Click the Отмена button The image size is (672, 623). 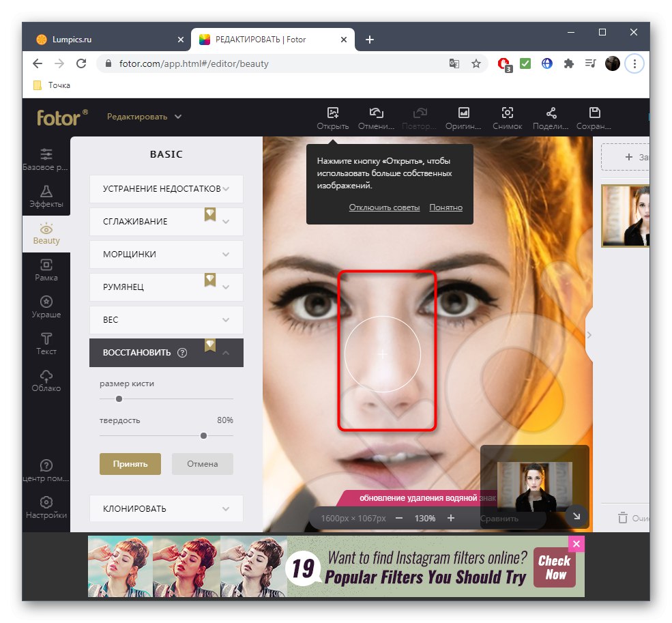tap(203, 464)
